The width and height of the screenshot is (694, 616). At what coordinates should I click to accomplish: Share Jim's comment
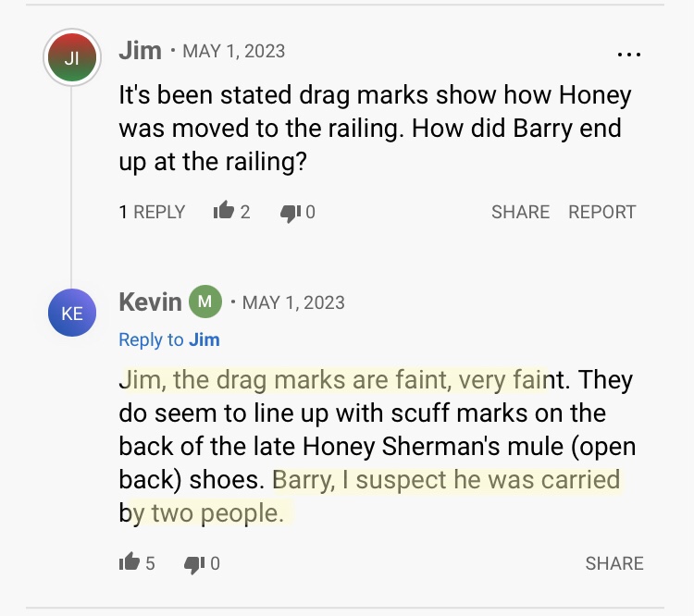520,212
